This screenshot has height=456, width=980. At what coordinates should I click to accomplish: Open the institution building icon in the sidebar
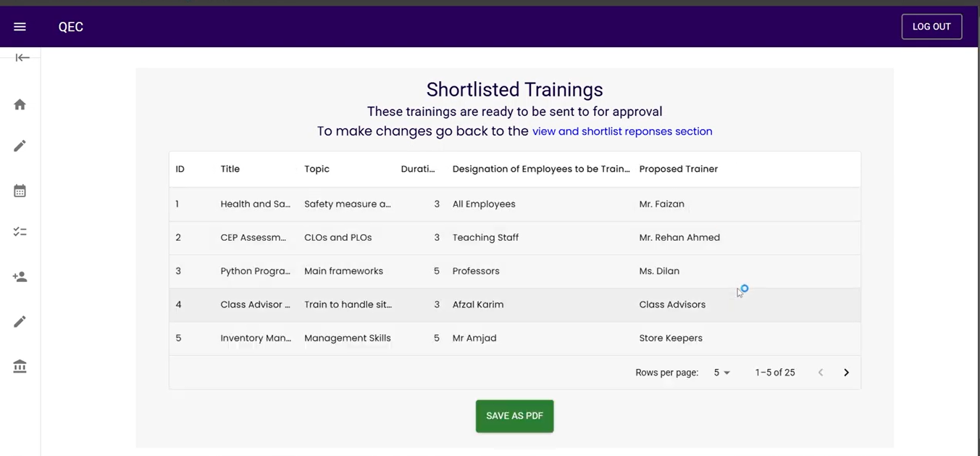[20, 366]
